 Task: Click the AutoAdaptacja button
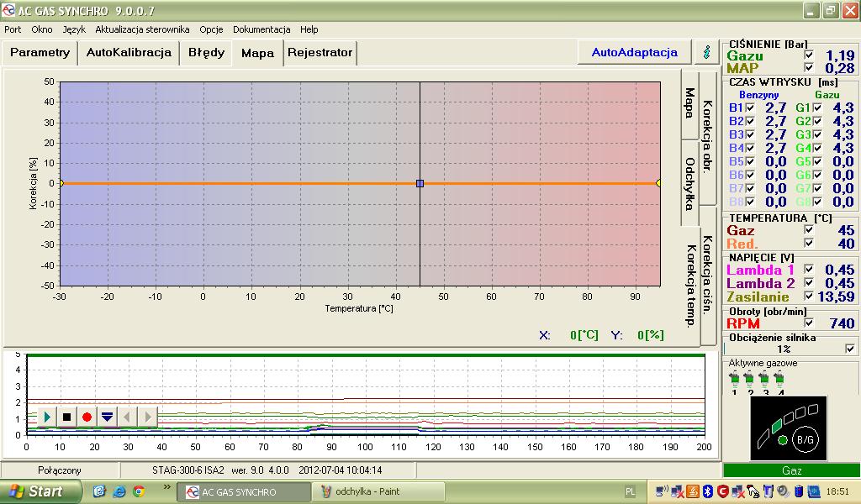(x=634, y=52)
